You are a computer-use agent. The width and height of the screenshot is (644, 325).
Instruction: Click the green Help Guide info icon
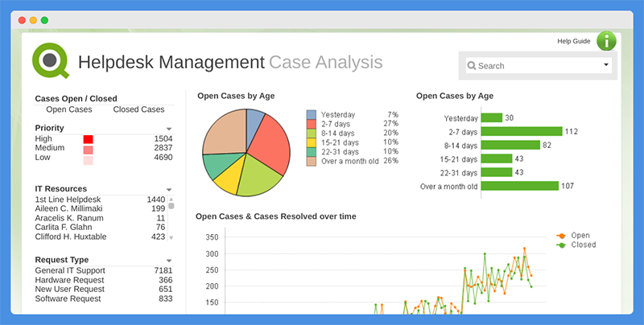(606, 41)
